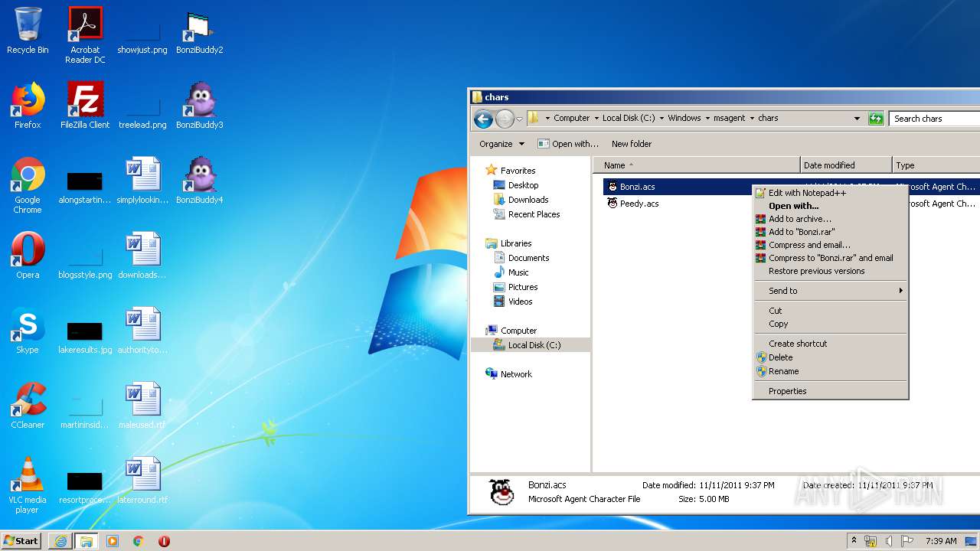This screenshot has height=551, width=980.
Task: Launch Opera desktop shortcut
Action: pos(28,256)
